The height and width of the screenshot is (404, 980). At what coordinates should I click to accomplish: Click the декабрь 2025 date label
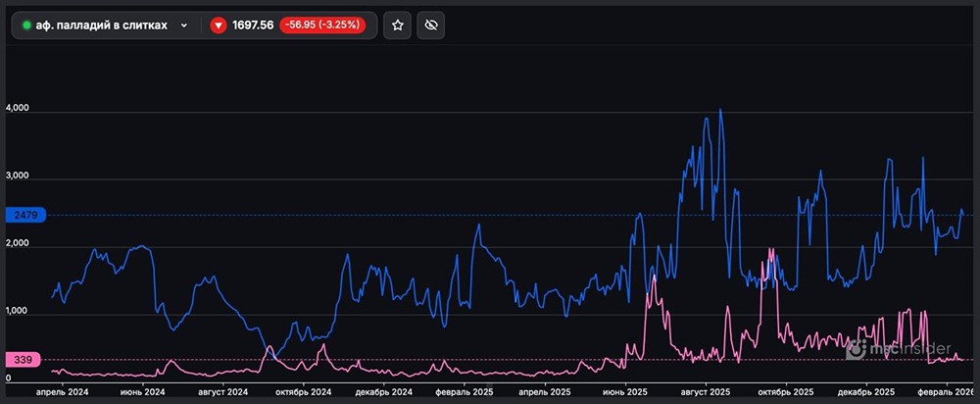[x=866, y=391]
